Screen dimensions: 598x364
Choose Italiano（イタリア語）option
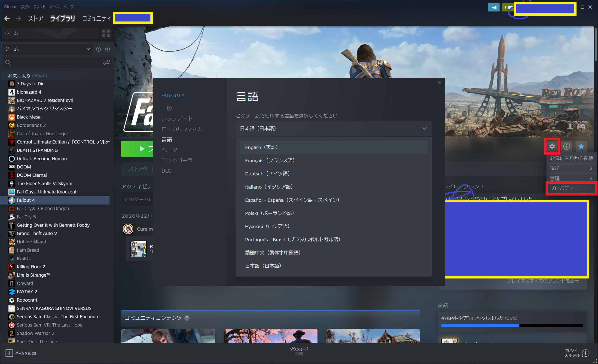(x=333, y=187)
